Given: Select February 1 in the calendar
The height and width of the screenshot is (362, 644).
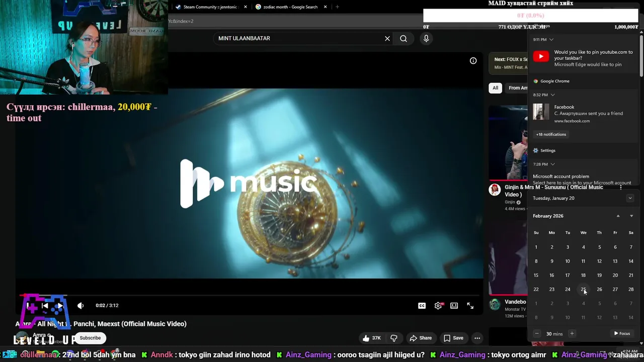Looking at the screenshot, I should pos(536,247).
